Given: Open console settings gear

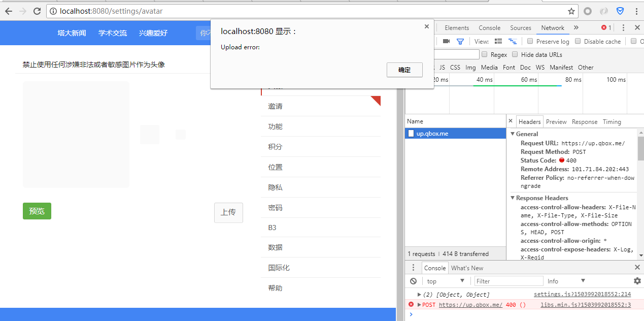Looking at the screenshot, I should 637,281.
